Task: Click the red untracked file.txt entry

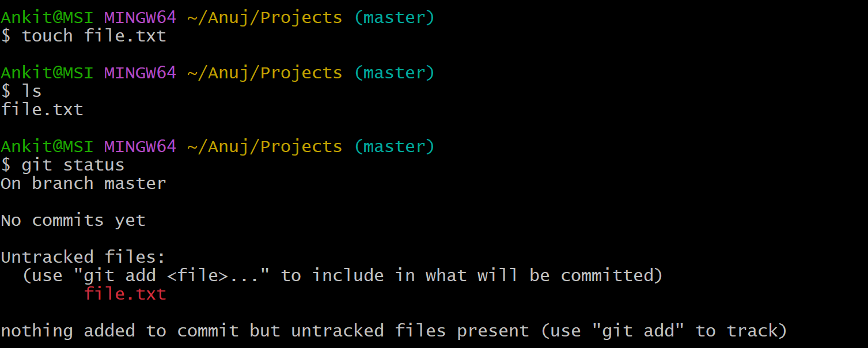Action: 125,294
